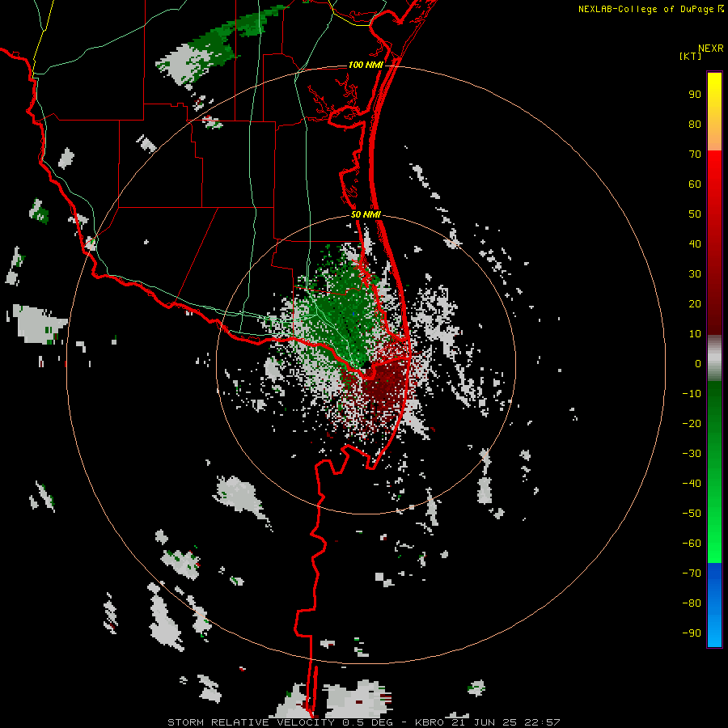Click the positive 70 knot scale value
Viewport: 728px width, 728px height.
(x=695, y=154)
